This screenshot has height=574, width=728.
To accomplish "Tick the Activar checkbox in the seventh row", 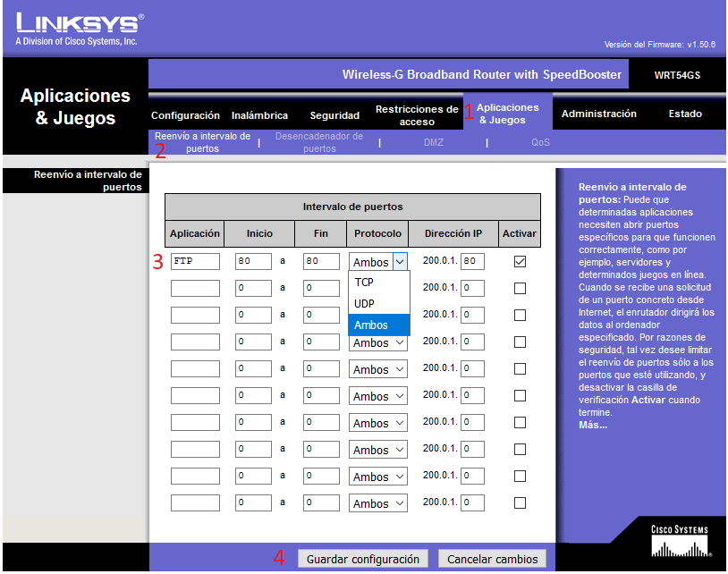I will click(x=520, y=423).
